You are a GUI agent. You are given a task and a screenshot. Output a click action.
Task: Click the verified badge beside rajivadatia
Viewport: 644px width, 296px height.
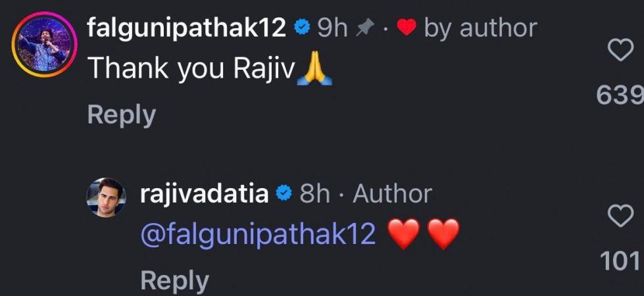[x=284, y=194]
